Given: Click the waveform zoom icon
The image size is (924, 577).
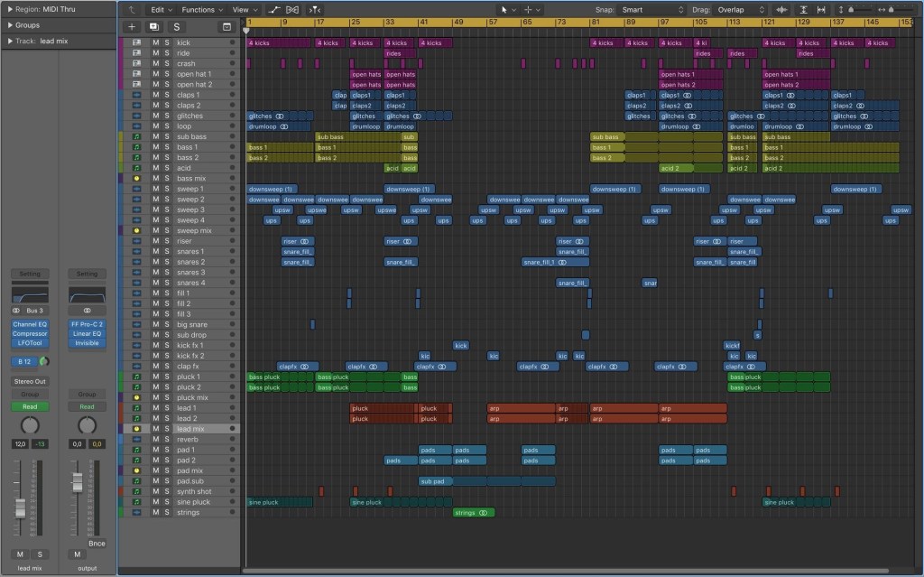Looking at the screenshot, I should click(x=781, y=9).
